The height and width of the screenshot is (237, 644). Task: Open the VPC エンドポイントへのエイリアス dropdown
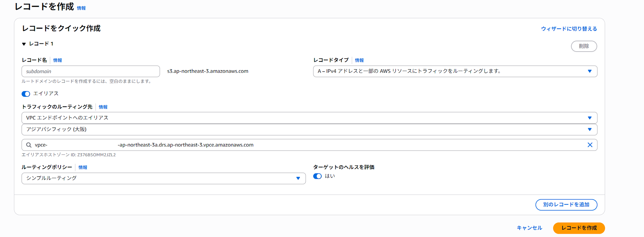point(309,118)
